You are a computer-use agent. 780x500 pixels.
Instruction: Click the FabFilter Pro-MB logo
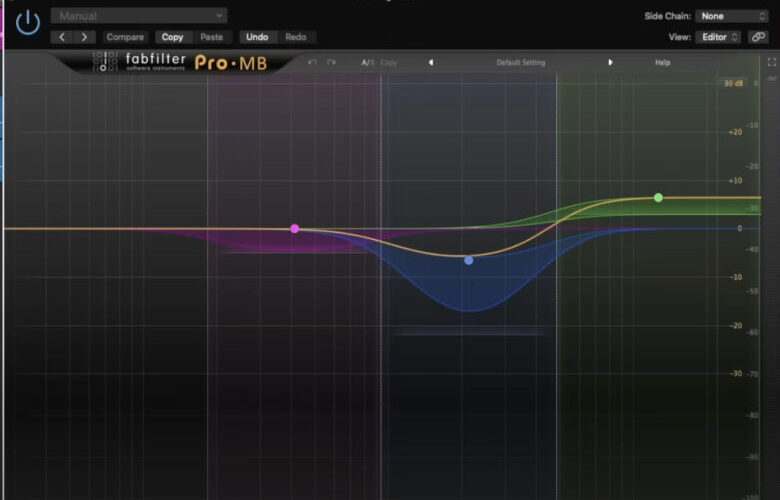pos(180,62)
